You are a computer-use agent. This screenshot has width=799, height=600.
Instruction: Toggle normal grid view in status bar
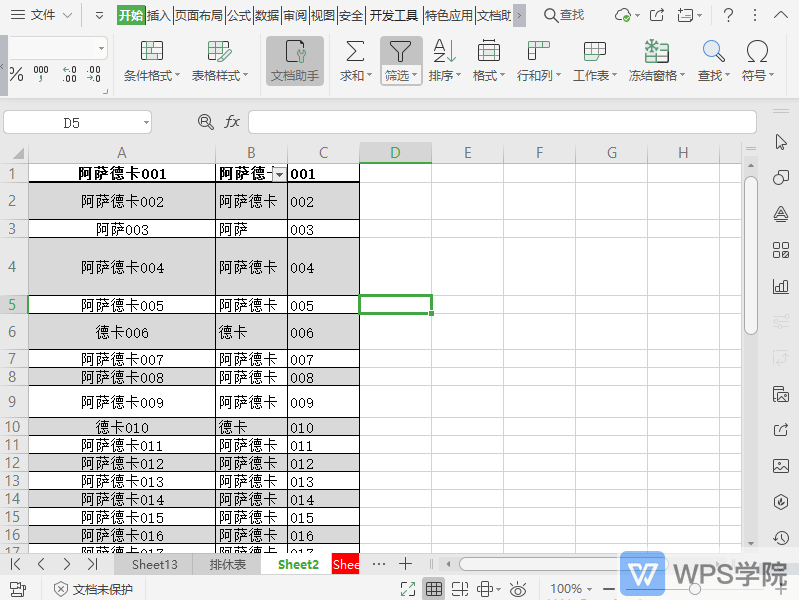pyautogui.click(x=434, y=589)
